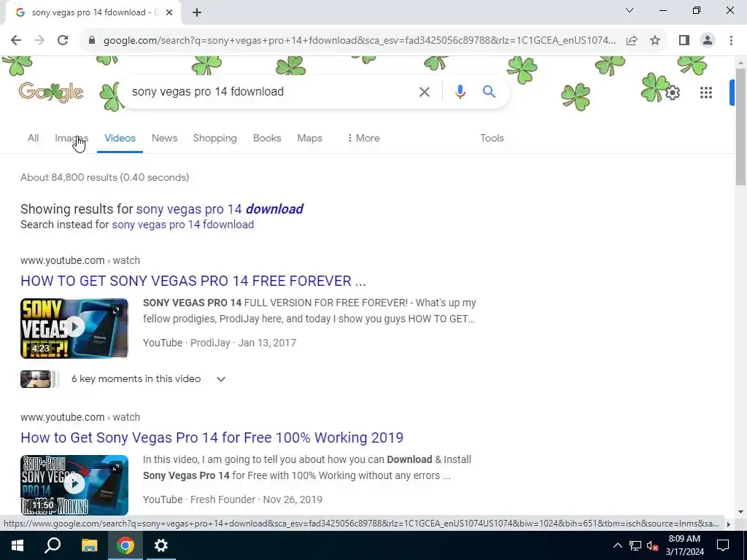Screen dimensions: 747x560
Task: Open the search Tools options
Action: click(x=492, y=138)
